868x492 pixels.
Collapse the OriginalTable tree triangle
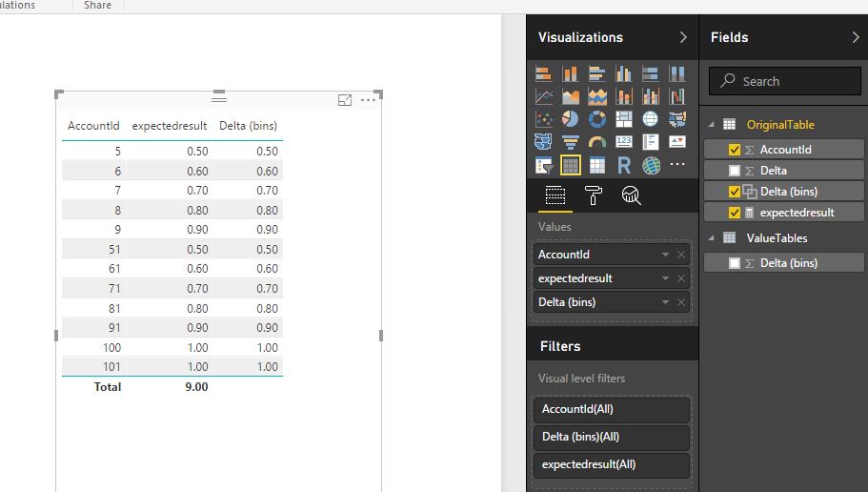[x=712, y=125]
